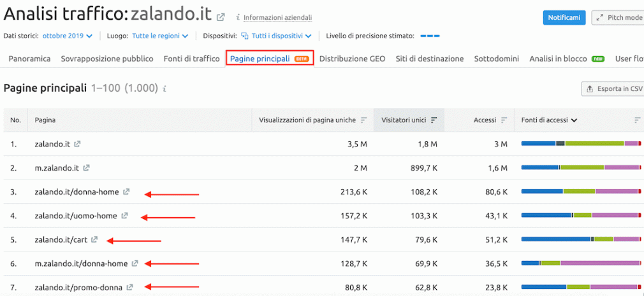
Task: Click the 43,1 K accessi value
Action: click(496, 215)
